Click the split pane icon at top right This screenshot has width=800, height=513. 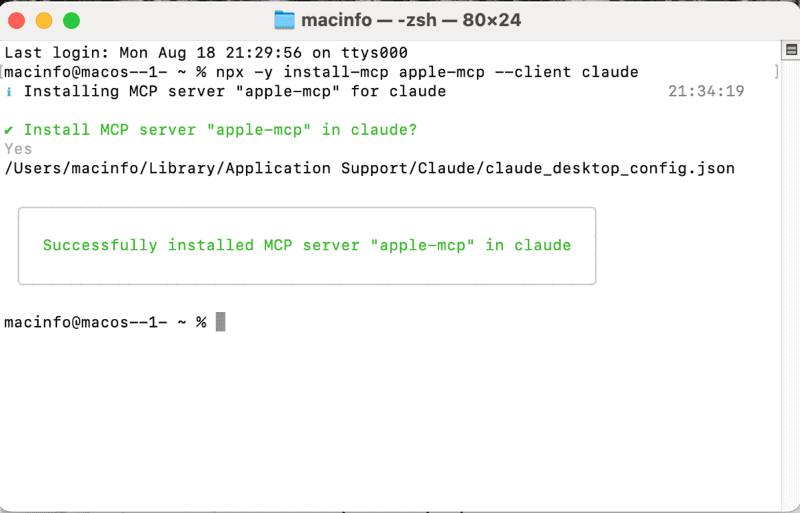789,51
